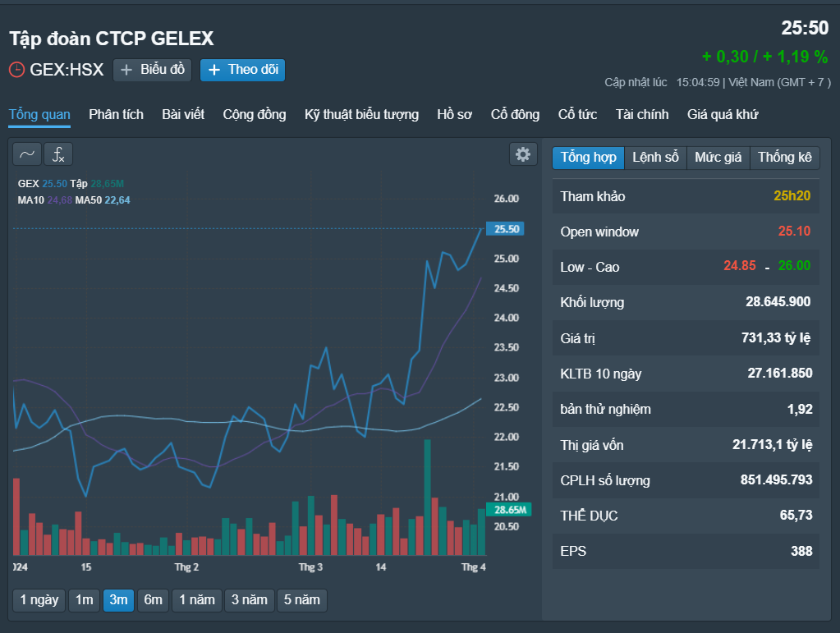Image resolution: width=840 pixels, height=633 pixels.
Task: Set chart range to 1 năm
Action: 197,600
